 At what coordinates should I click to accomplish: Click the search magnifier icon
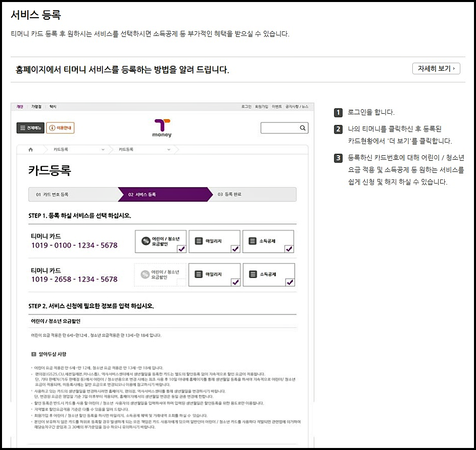303,128
